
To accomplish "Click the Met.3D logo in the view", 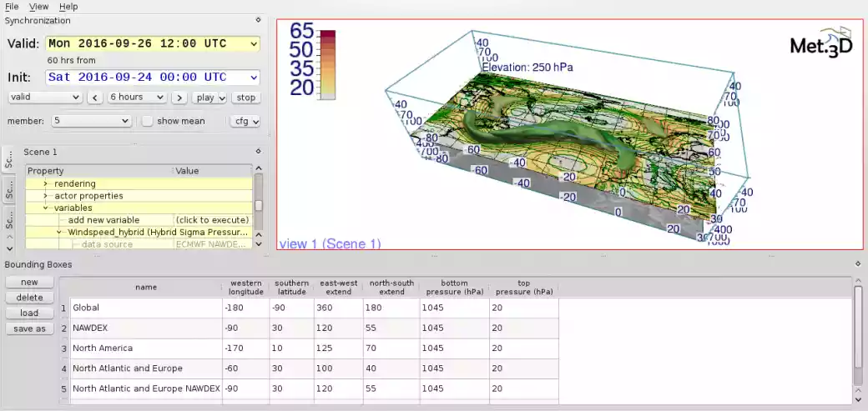I will point(821,42).
